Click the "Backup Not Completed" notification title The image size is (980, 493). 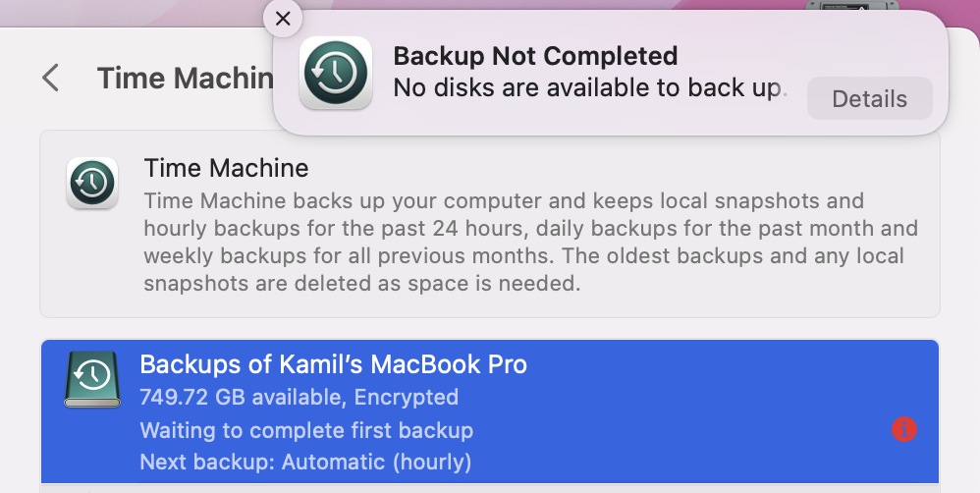[x=535, y=56]
